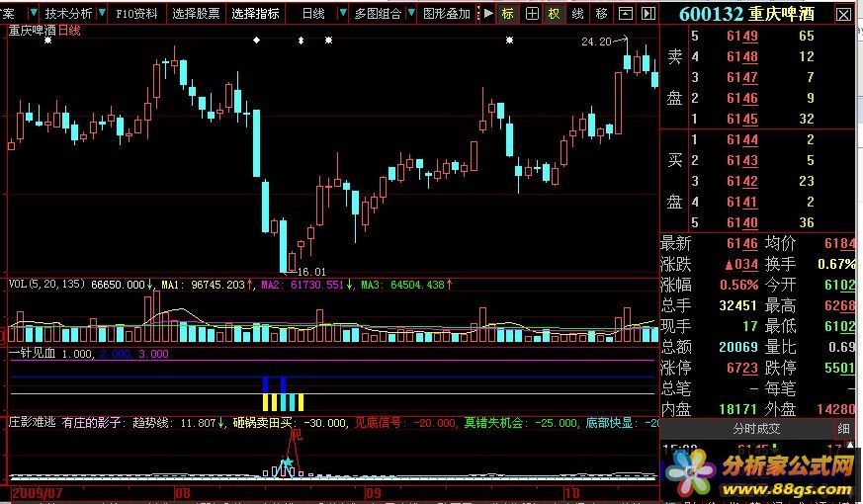Click the 涨幅 value 0.56%
The width and height of the screenshot is (863, 504).
pyautogui.click(x=738, y=285)
